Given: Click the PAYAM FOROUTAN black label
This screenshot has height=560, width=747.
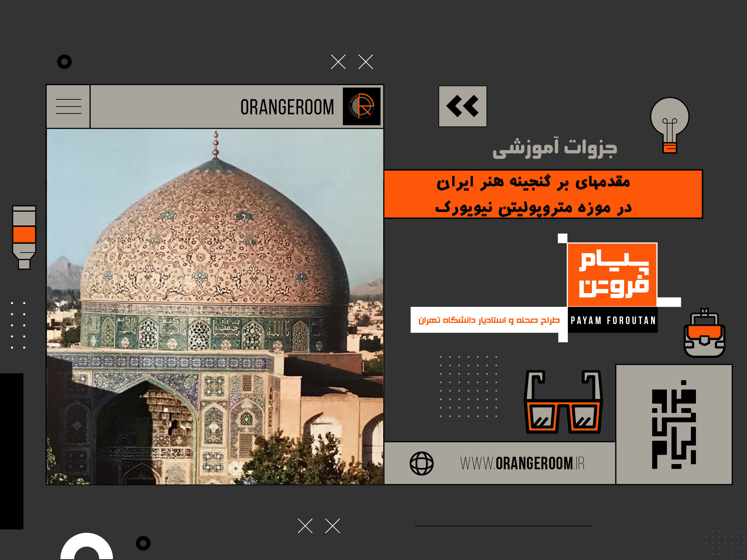Looking at the screenshot, I should [612, 320].
